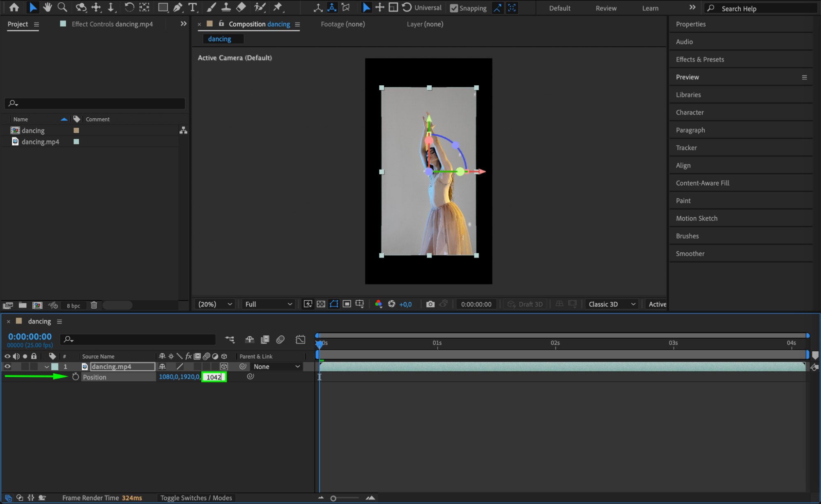Image resolution: width=821 pixels, height=504 pixels.
Task: Take snapshot with camera icon
Action: [x=430, y=304]
